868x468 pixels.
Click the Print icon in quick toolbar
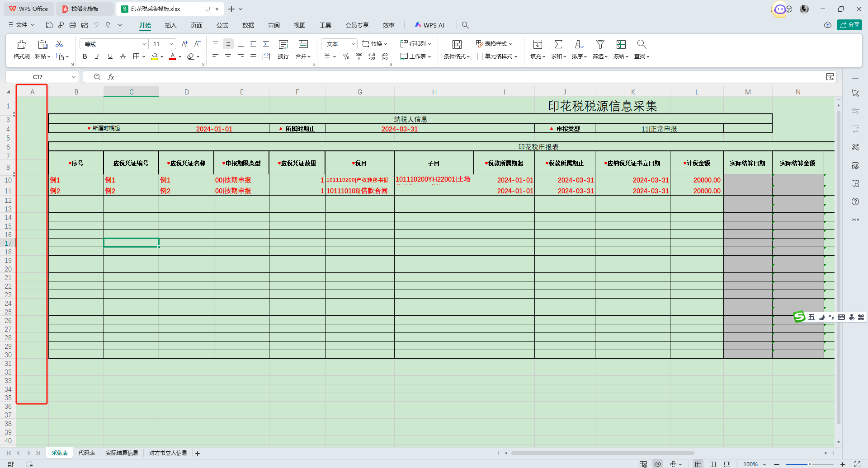[x=73, y=25]
